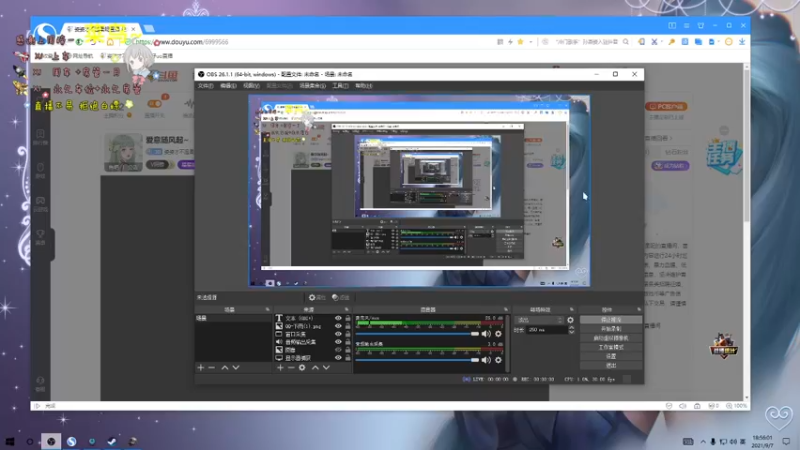Viewport: 800px width, 450px height.
Task: Move the selected source up
Action: tap(315, 367)
